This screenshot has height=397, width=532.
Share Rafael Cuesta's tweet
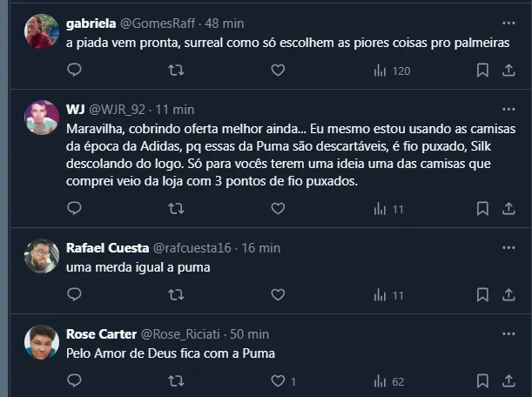508,295
